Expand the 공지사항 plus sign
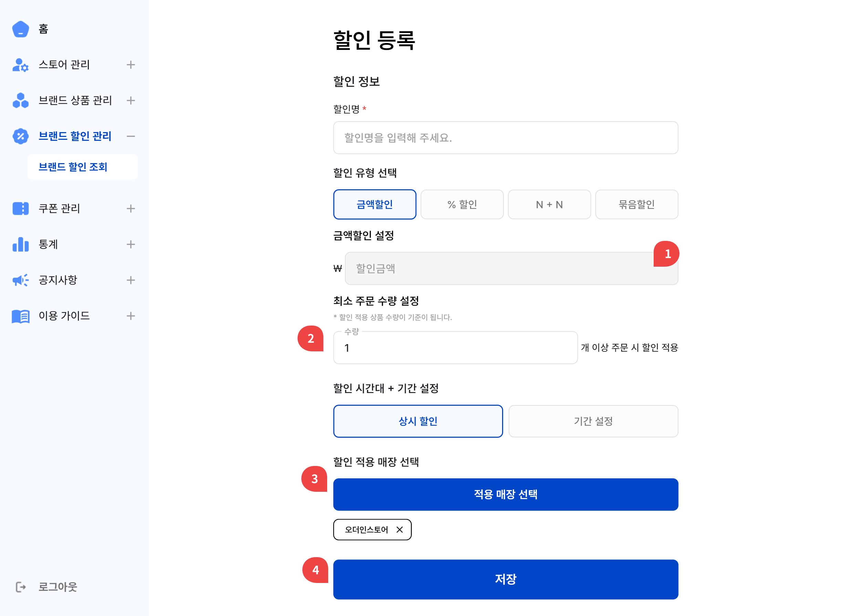 coord(131,280)
